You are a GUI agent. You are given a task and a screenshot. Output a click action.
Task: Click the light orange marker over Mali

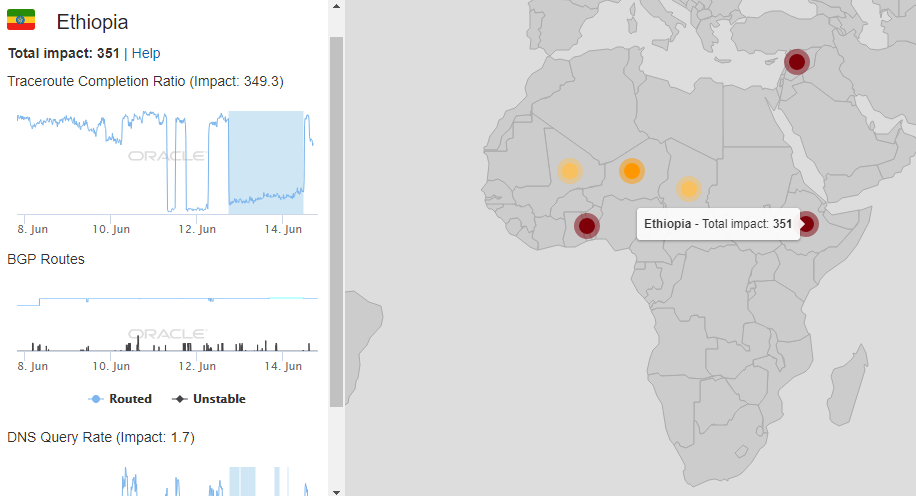(569, 170)
